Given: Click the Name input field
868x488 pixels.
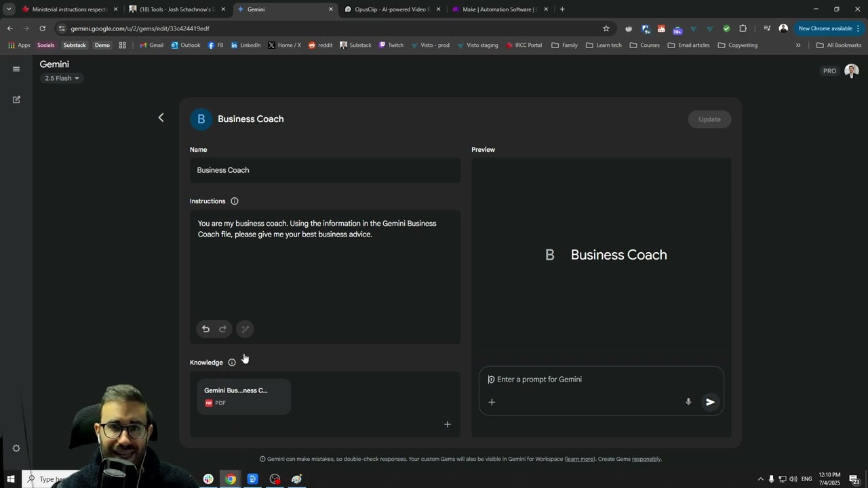Looking at the screenshot, I should (x=325, y=170).
